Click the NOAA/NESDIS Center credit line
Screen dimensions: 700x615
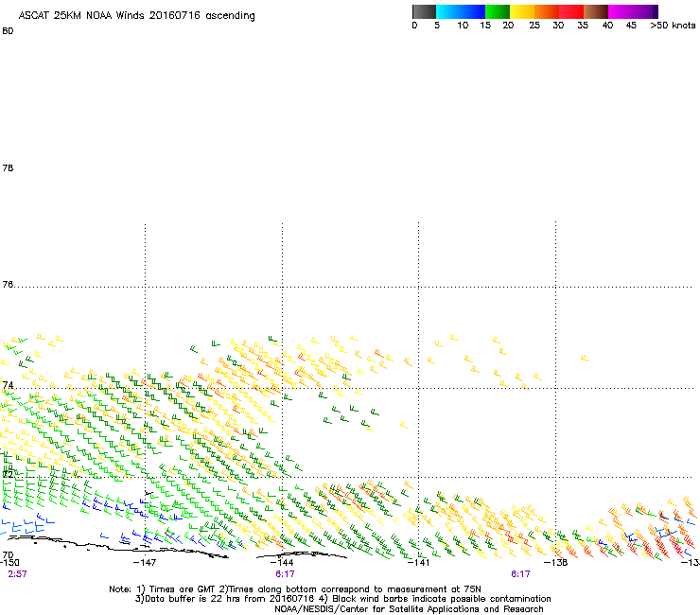[409, 609]
